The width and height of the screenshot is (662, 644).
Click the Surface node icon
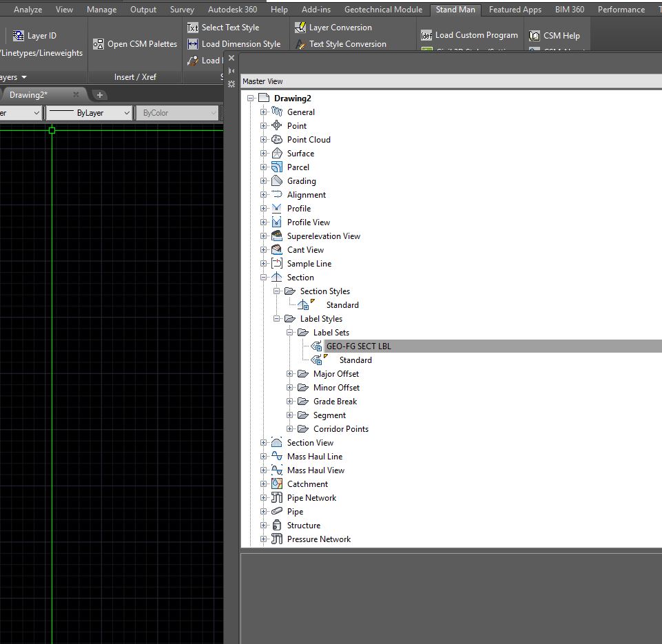coord(277,153)
